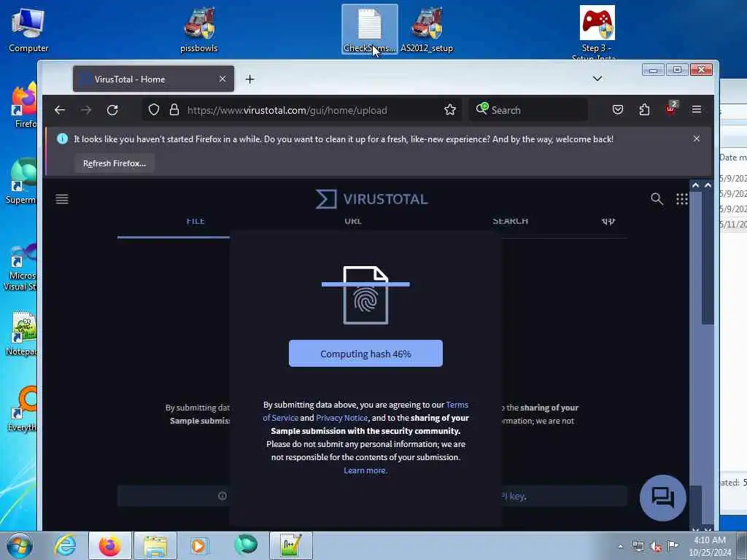Open the tracking protection shield icon
Viewport: 747px width, 560px height.
tap(153, 110)
